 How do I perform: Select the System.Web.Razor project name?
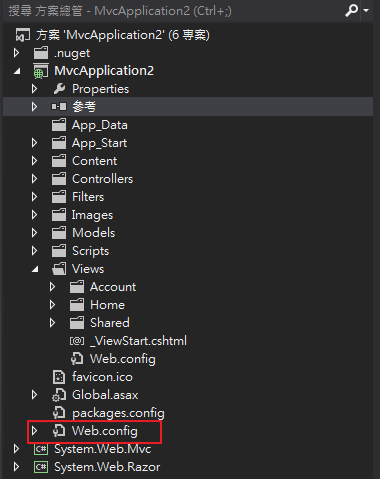click(107, 467)
